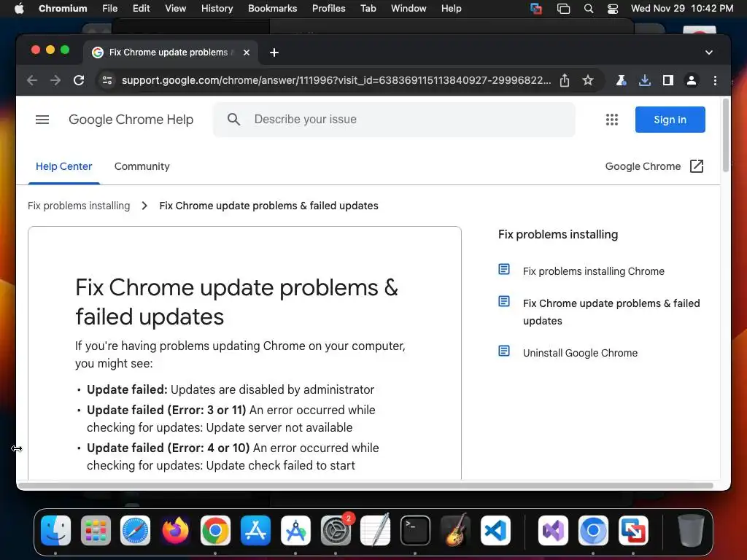Open the File menu
Viewport: 747px width, 560px height.
(x=109, y=9)
